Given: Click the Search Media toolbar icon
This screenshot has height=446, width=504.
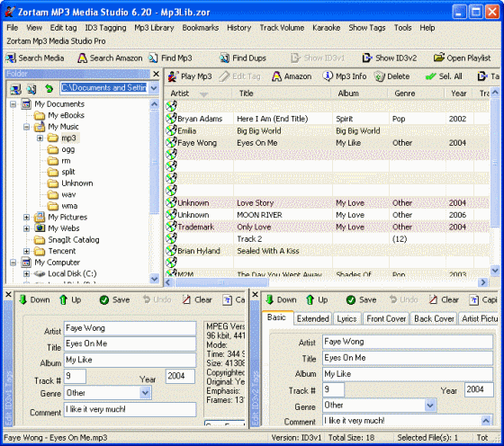Looking at the screenshot, I should click(x=11, y=58).
